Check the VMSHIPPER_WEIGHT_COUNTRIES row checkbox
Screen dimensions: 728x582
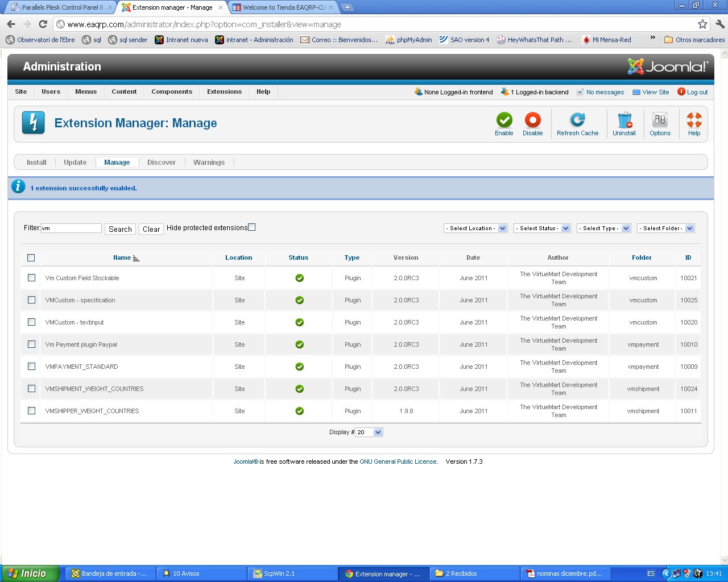point(31,411)
